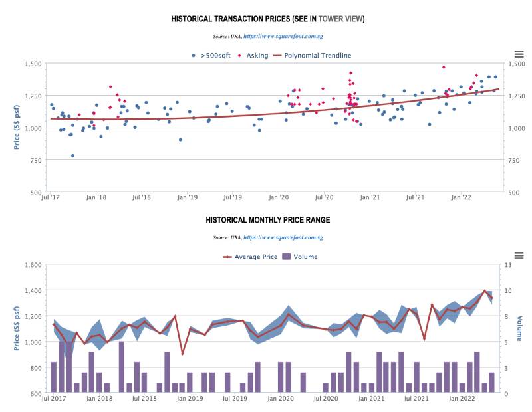The height and width of the screenshot is (412, 532).
Task: Select the average price dip in Dec 2018
Action: 182,354
